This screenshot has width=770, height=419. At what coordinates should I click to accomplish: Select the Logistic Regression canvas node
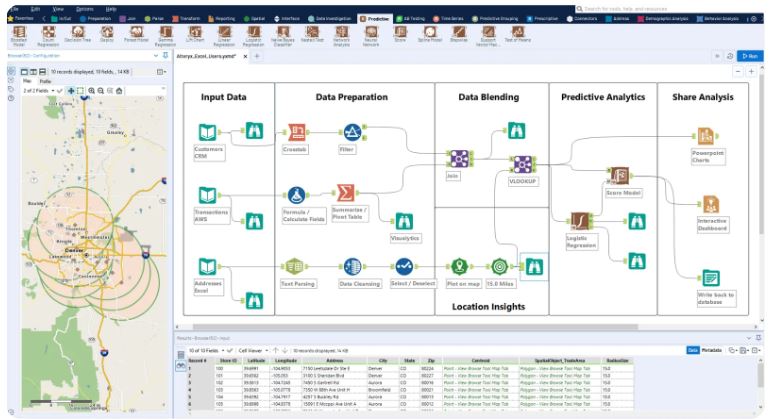pos(580,222)
